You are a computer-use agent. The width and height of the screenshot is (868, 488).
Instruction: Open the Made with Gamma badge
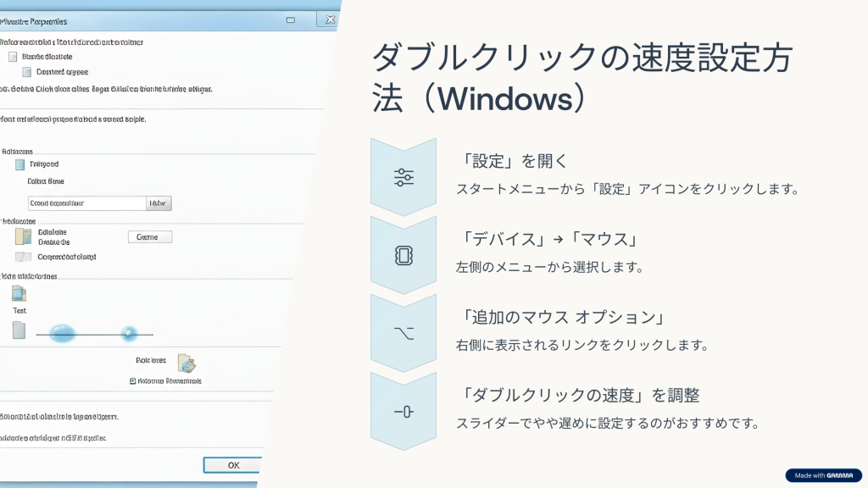pos(823,475)
